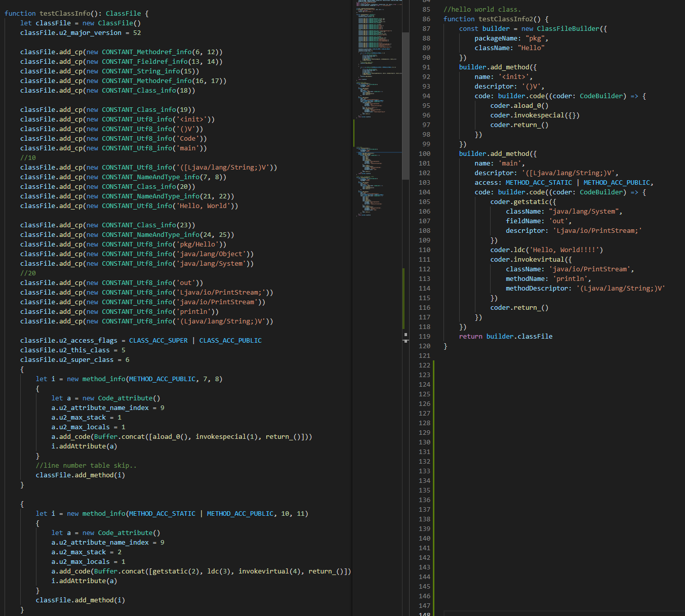Image resolution: width=685 pixels, height=616 pixels.
Task: Click the left editor's vertical scrollbar thumb
Action: (x=406, y=106)
